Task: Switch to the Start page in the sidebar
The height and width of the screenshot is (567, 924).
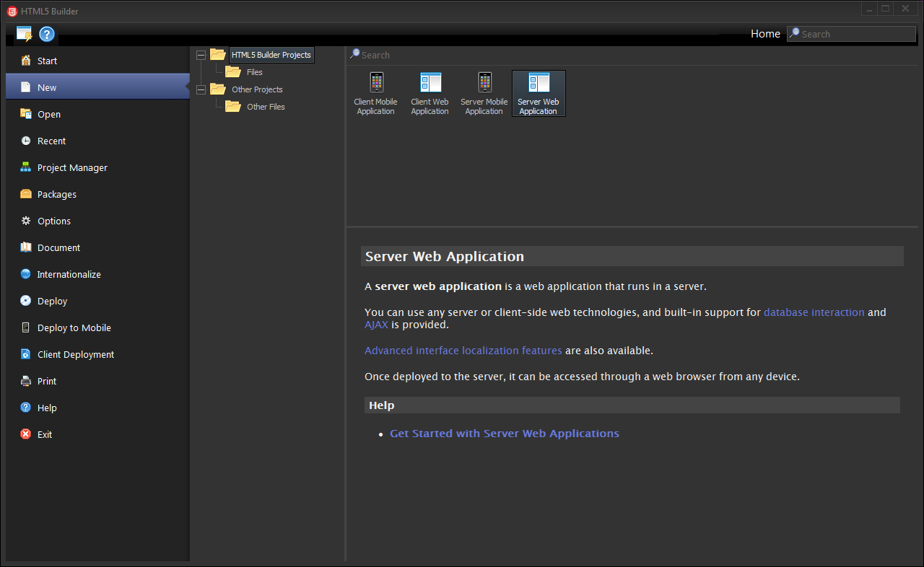Action: pos(45,61)
